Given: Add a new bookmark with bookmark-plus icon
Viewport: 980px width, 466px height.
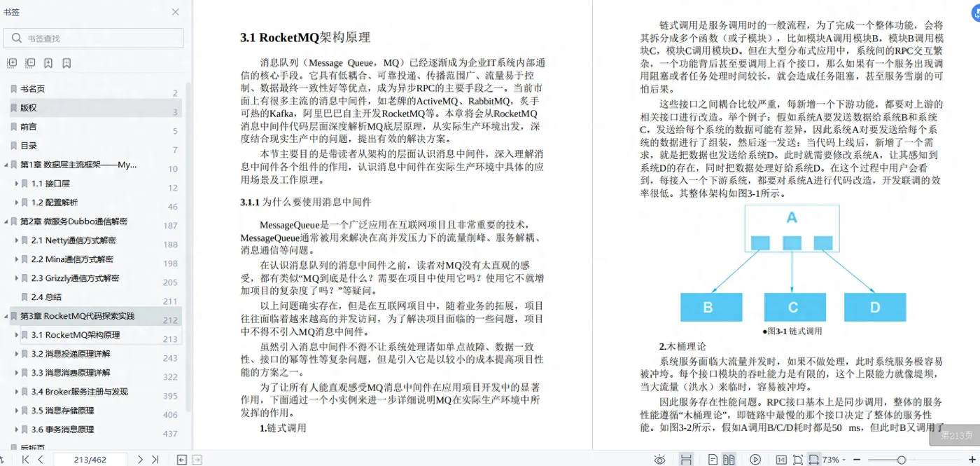Looking at the screenshot, I should [48, 63].
